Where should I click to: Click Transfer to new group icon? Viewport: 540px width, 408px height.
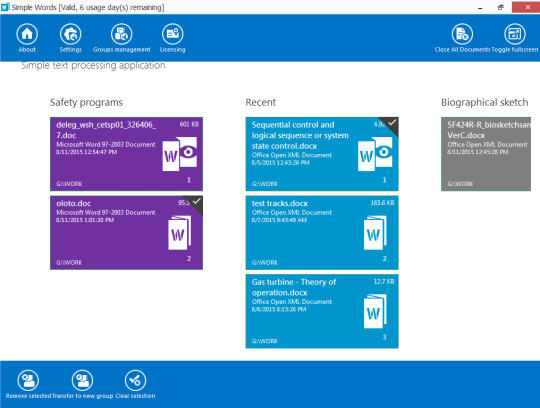82,380
